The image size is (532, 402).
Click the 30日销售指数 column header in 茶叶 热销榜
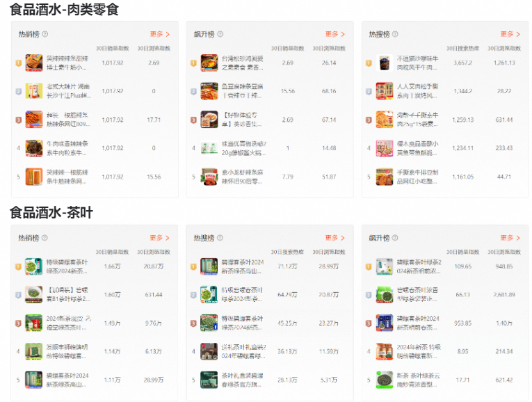click(x=112, y=252)
